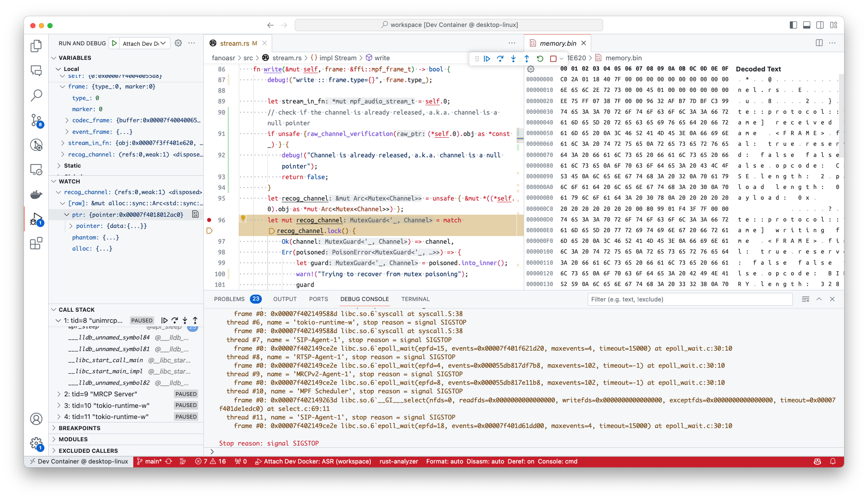
Task: Step out in debug toolbar
Action: pos(527,59)
